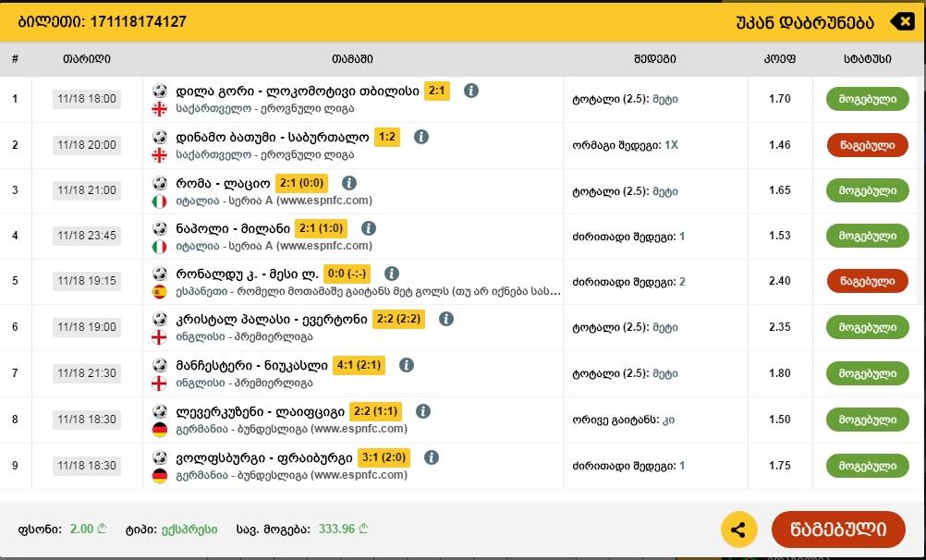Open info icon for ვოლფსბურგი - ფრაიბურგი
The width and height of the screenshot is (926, 560).
[x=432, y=457]
